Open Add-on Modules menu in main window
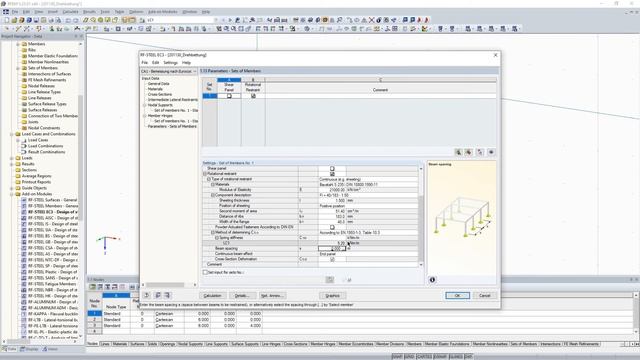The width and height of the screenshot is (640, 360). 162,12
